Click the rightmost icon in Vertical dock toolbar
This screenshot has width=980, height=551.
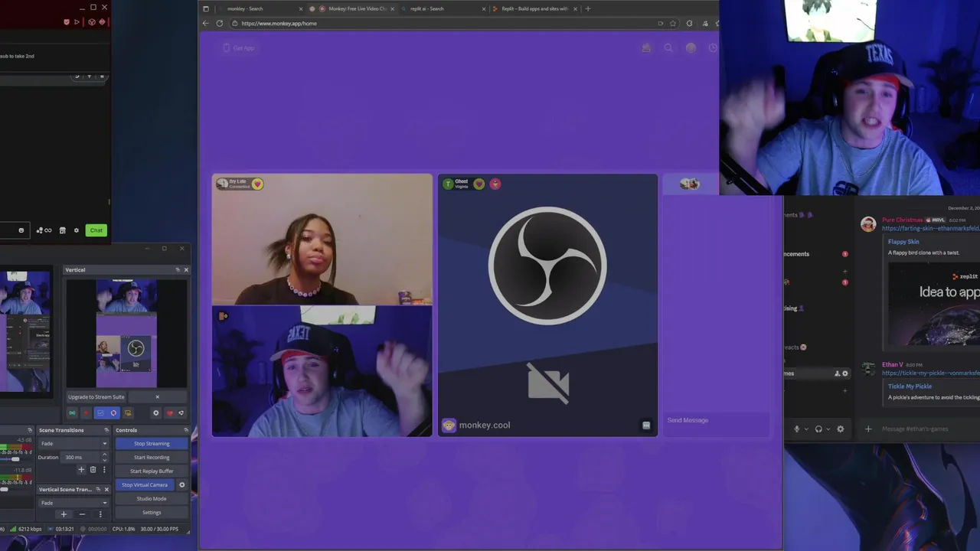point(181,413)
